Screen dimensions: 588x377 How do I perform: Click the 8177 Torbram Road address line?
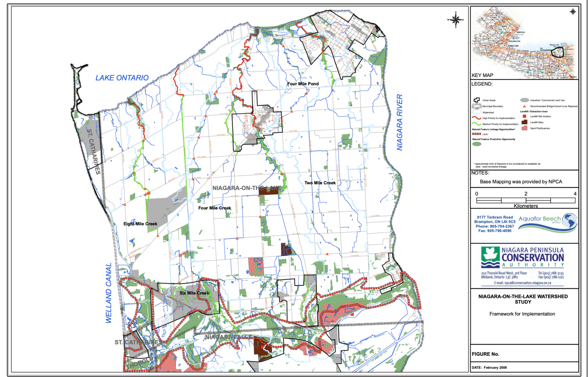pyautogui.click(x=495, y=217)
